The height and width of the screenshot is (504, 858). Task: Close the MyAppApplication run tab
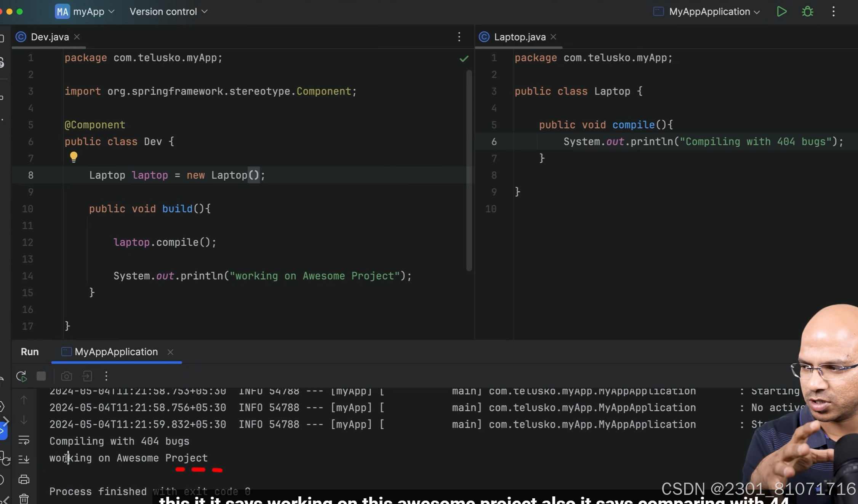tap(170, 352)
